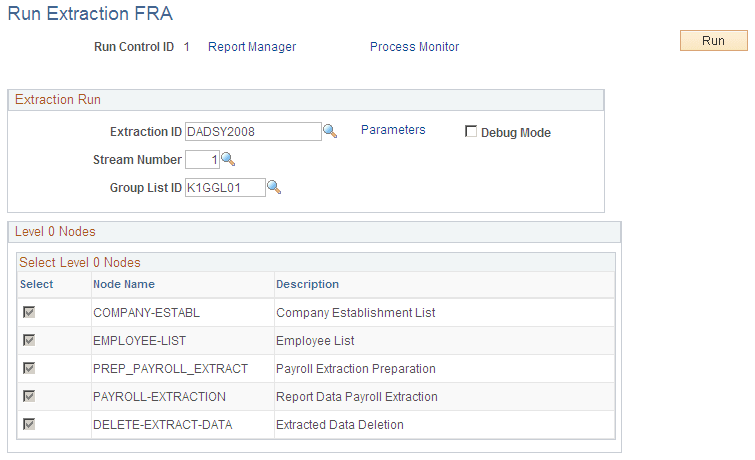This screenshot has height=460, width=755.
Task: Open the Report Manager link
Action: click(252, 47)
